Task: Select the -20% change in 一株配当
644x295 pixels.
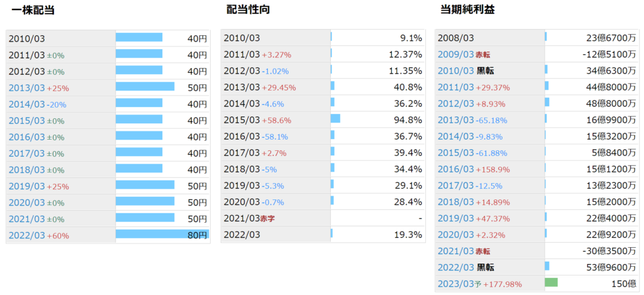Action: coord(56,105)
